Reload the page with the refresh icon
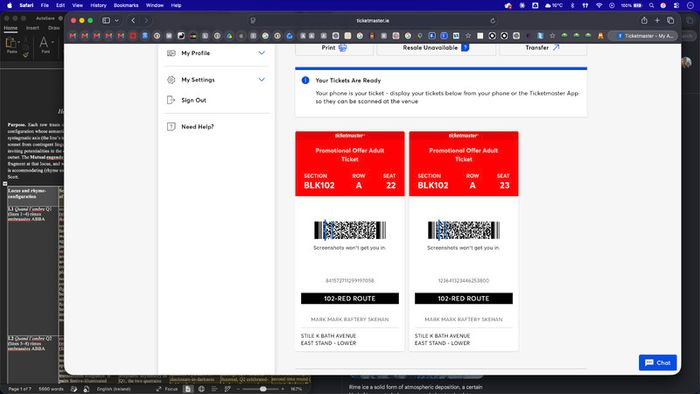700x394 pixels. pyautogui.click(x=492, y=21)
